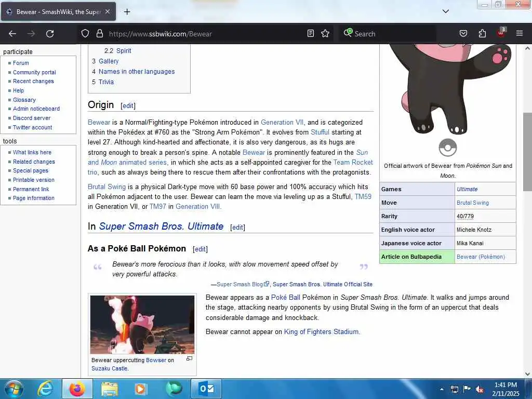This screenshot has width=532, height=399.
Task: Open the extensions puzzle icon
Action: (482, 33)
